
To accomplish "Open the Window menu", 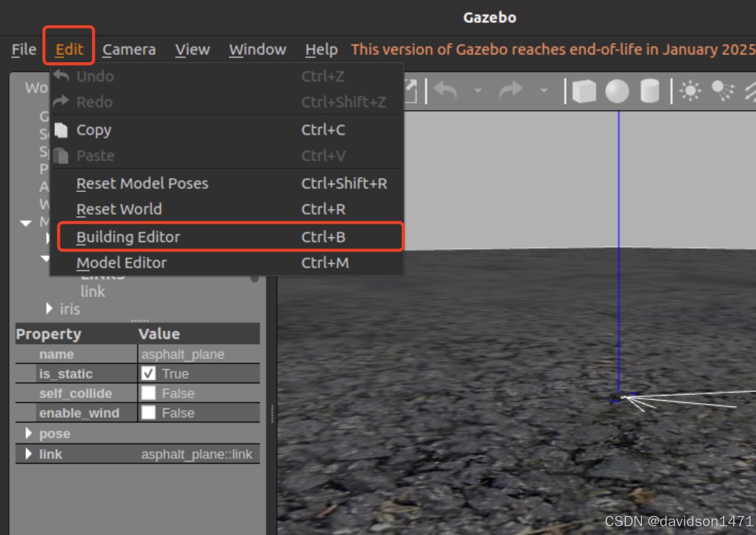I will 257,49.
